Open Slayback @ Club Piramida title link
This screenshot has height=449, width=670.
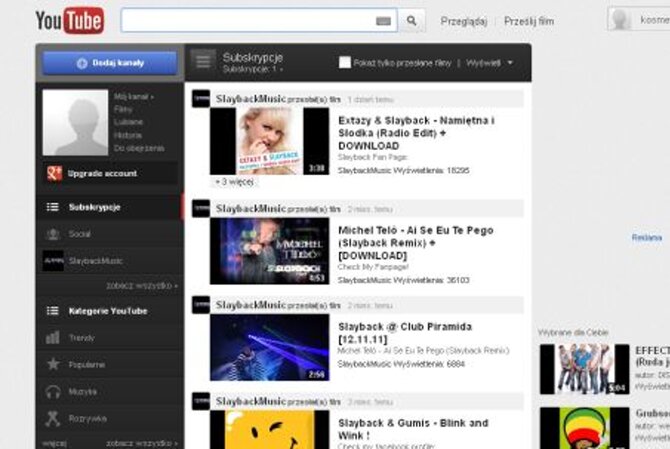[x=405, y=333]
